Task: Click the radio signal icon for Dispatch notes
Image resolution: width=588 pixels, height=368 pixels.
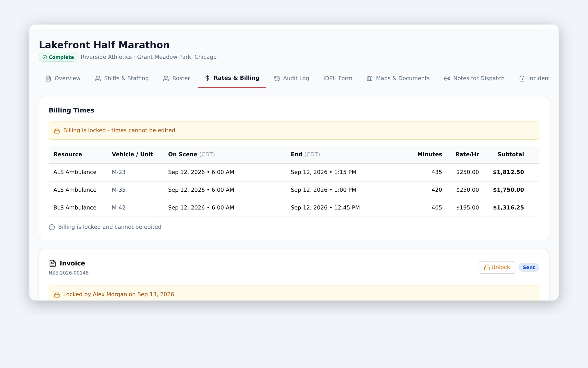Action: coord(447,79)
